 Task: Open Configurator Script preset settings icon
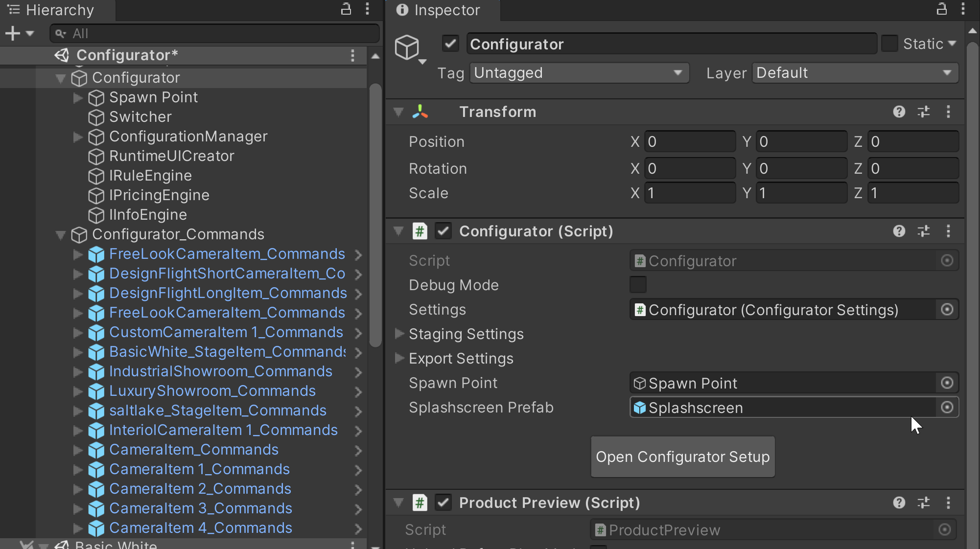pos(923,231)
